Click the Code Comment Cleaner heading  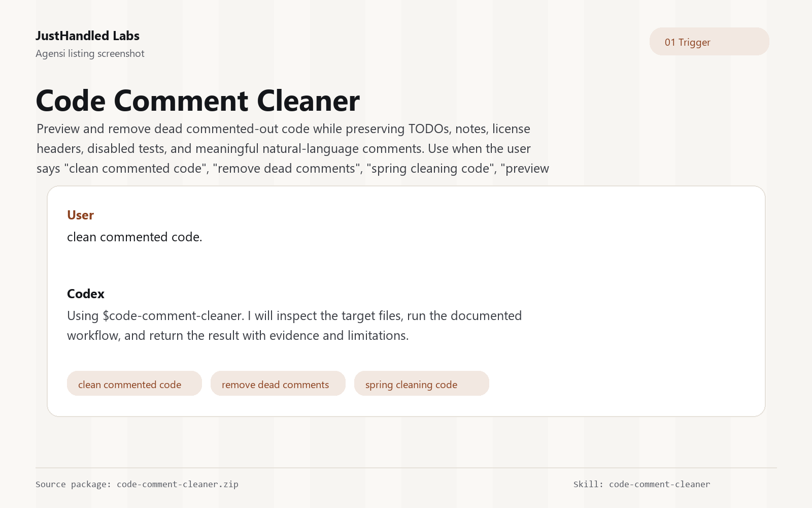point(198,100)
